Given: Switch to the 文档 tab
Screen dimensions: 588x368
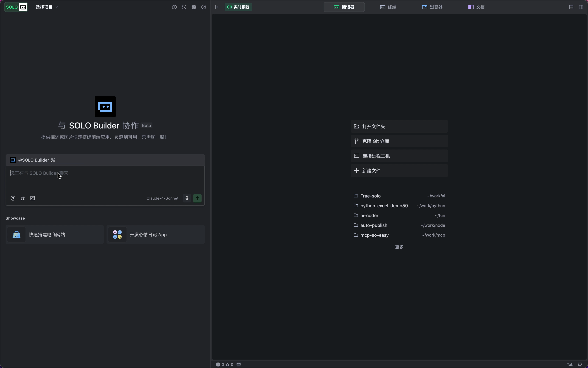Looking at the screenshot, I should click(476, 7).
